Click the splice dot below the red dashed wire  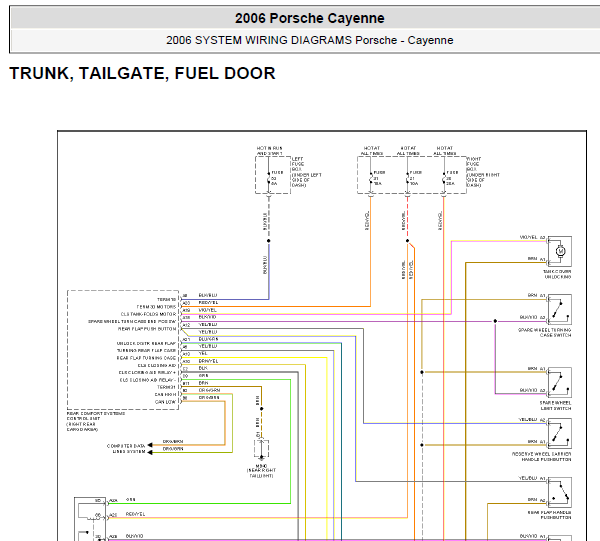tap(408, 241)
